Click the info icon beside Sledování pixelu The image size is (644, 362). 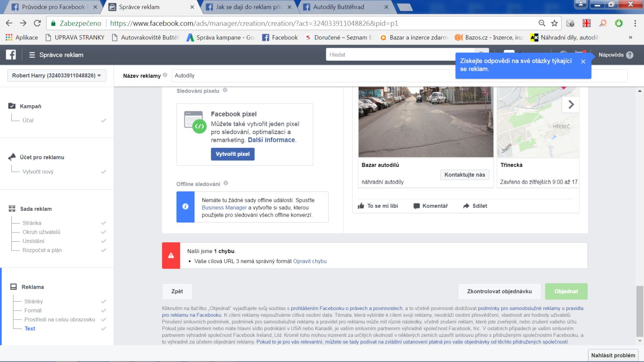[x=225, y=90]
